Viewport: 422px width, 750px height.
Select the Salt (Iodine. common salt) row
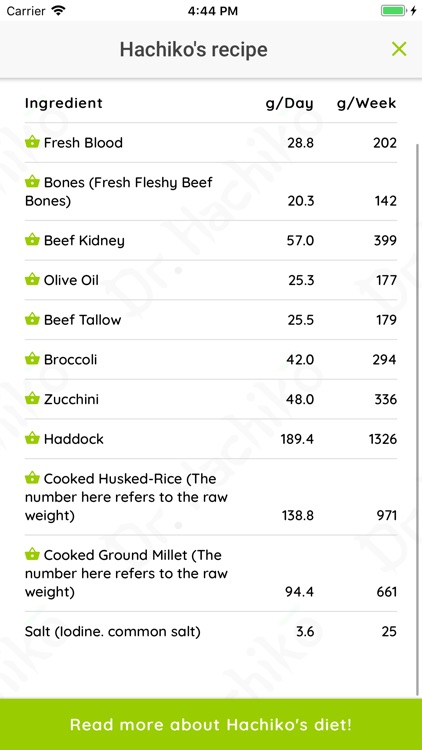pos(211,631)
